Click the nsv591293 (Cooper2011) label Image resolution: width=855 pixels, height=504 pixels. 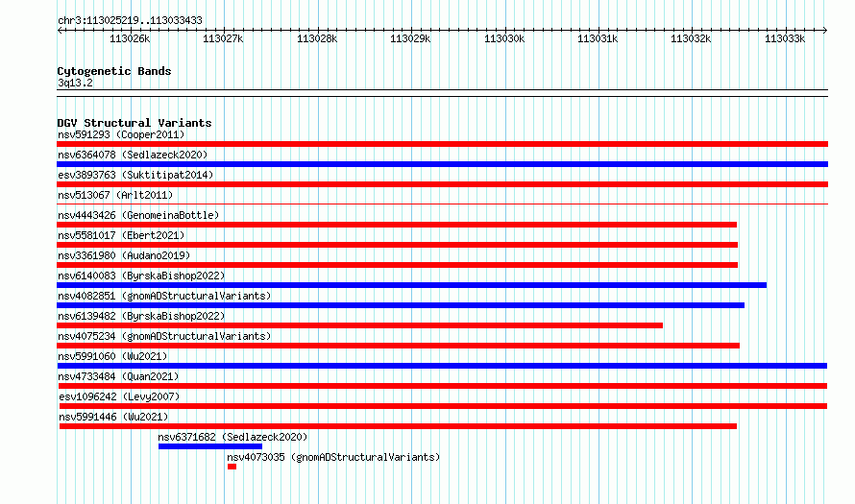coord(121,134)
